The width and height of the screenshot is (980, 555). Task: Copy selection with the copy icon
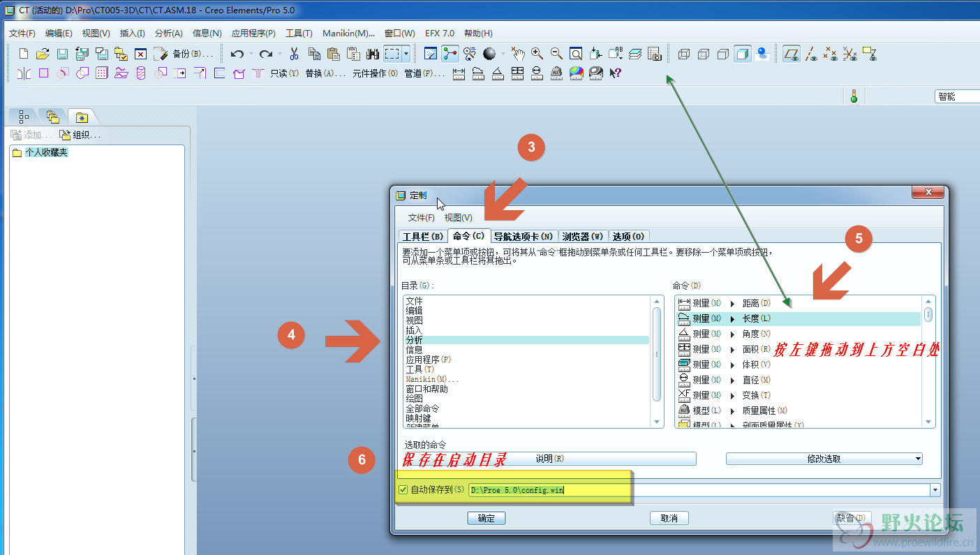point(314,54)
